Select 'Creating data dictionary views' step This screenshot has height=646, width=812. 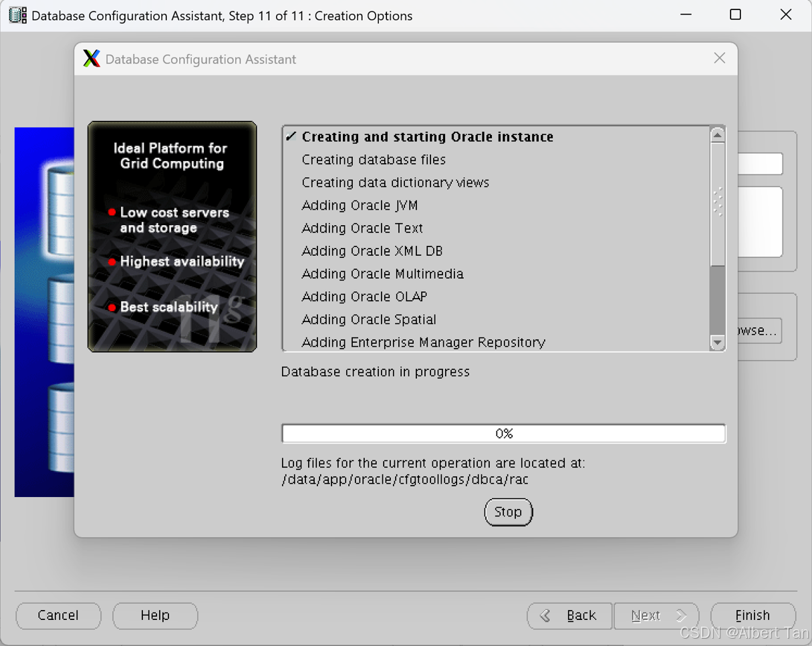click(396, 182)
